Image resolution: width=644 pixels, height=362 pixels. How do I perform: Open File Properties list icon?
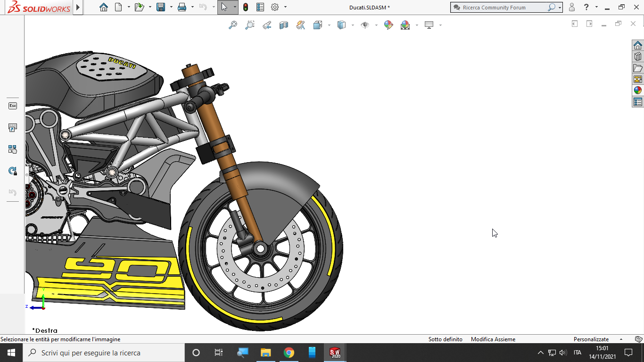pos(260,7)
